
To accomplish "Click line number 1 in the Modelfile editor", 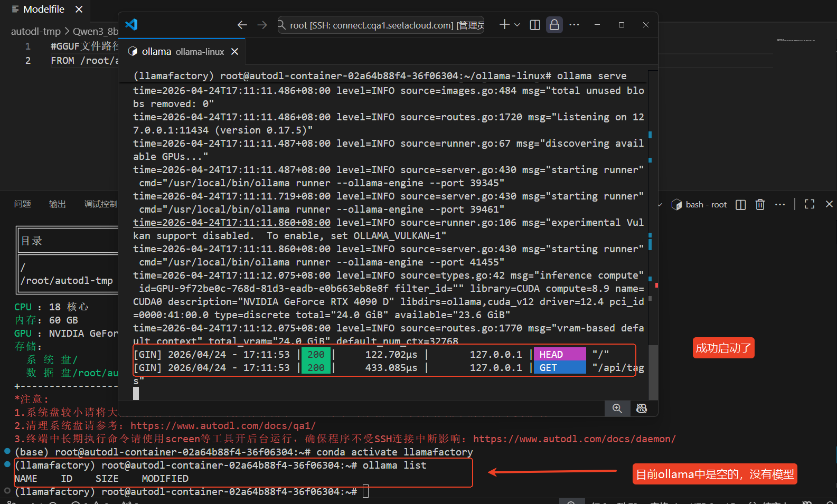I will 28,46.
